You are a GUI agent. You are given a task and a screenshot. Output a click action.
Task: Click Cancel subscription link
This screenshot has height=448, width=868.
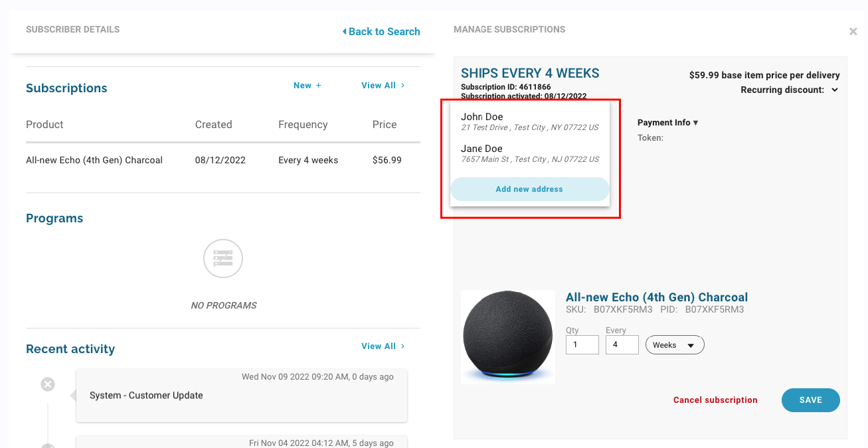click(x=715, y=400)
